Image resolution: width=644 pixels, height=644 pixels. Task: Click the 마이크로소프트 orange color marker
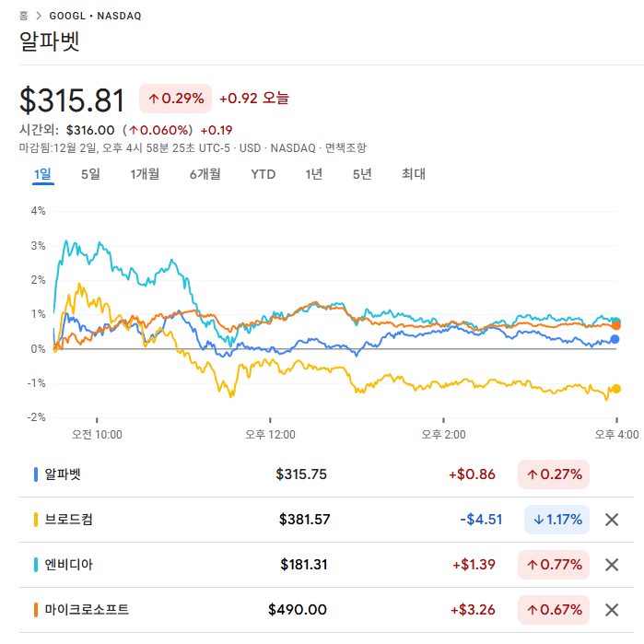click(36, 610)
